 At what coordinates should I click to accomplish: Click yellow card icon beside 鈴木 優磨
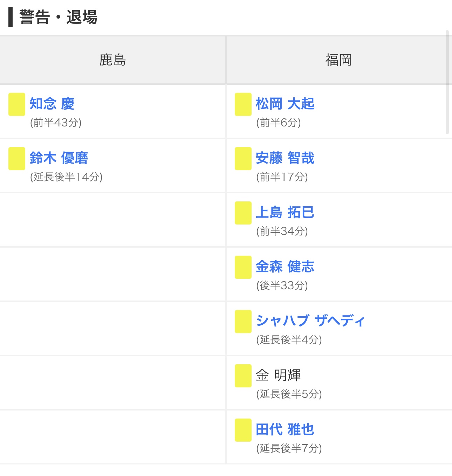pos(17,159)
